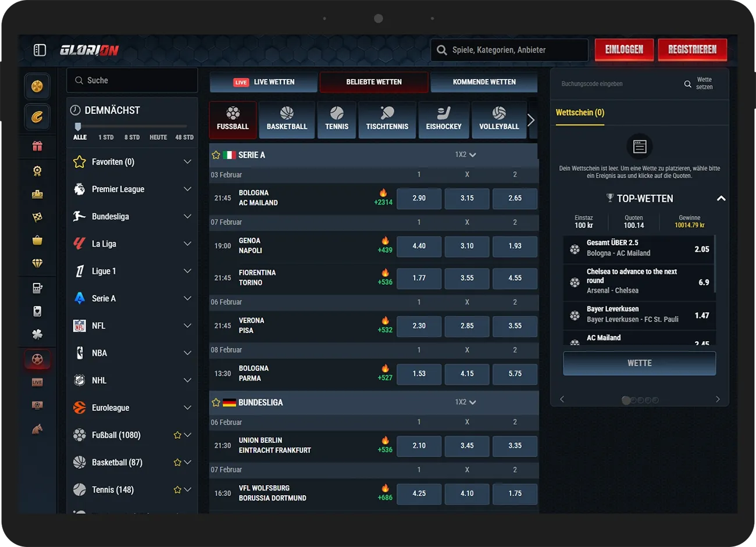Screen dimensions: 756x547
Task: Select the HEUTE time filter
Action: 158,137
